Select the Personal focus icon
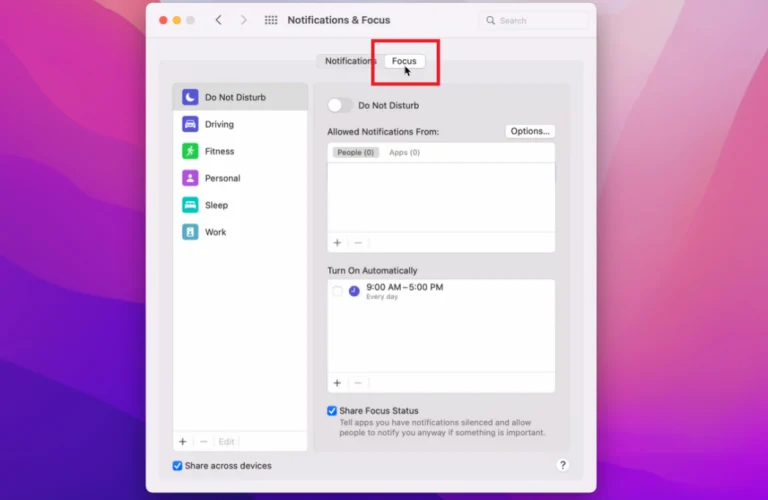This screenshot has height=500, width=768. [190, 178]
